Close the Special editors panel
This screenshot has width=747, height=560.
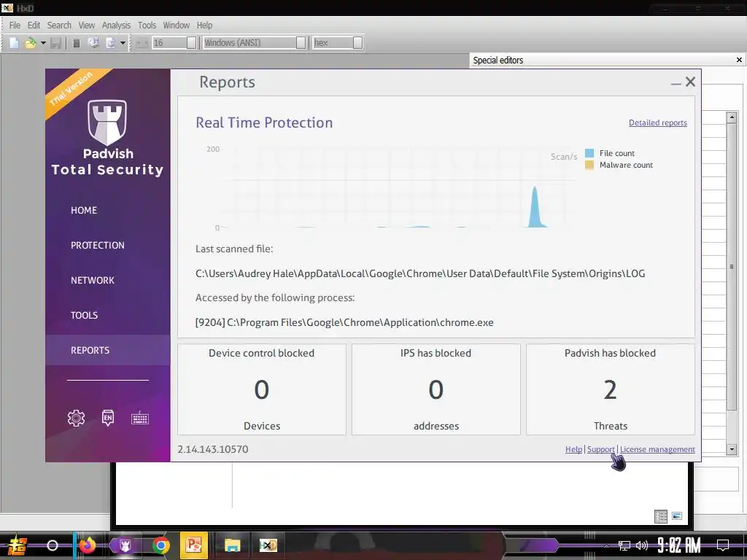739,60
